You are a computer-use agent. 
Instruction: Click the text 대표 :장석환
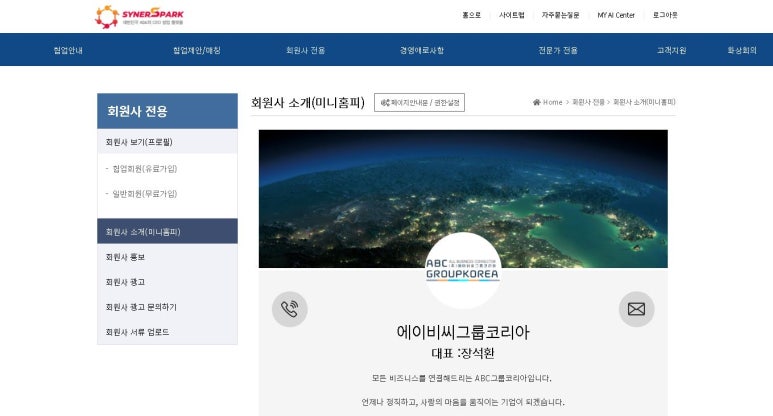point(463,353)
